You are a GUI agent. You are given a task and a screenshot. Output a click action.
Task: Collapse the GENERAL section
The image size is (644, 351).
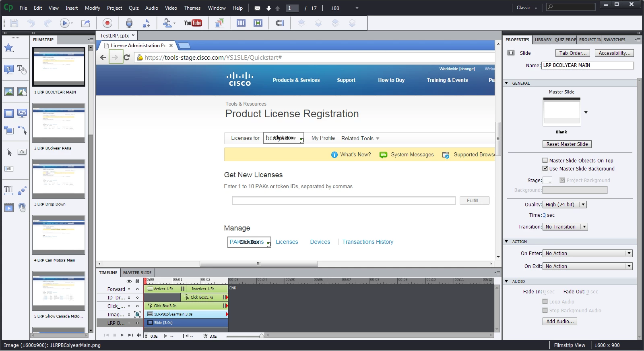[506, 83]
